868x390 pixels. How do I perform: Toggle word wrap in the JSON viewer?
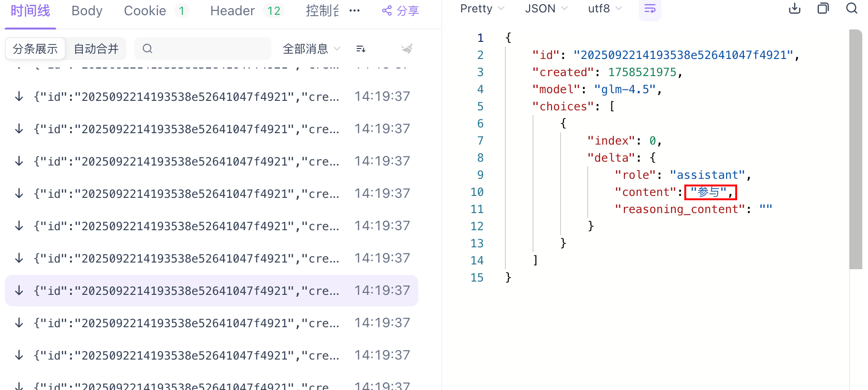pos(650,9)
